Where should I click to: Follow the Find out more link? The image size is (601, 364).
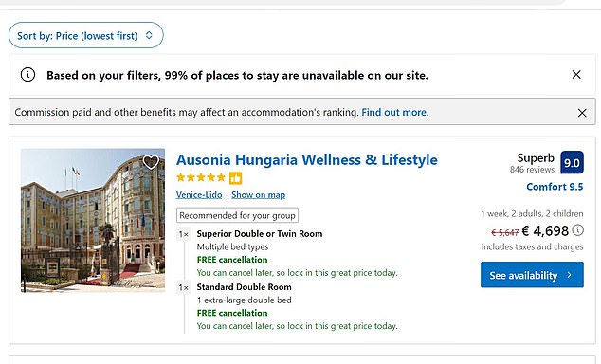395,112
